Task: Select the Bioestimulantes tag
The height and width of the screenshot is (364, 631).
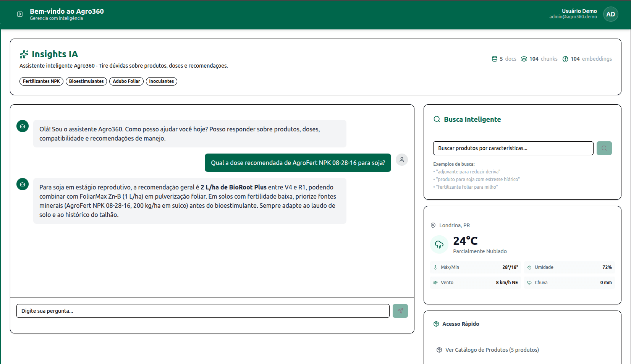Action: pyautogui.click(x=86, y=81)
